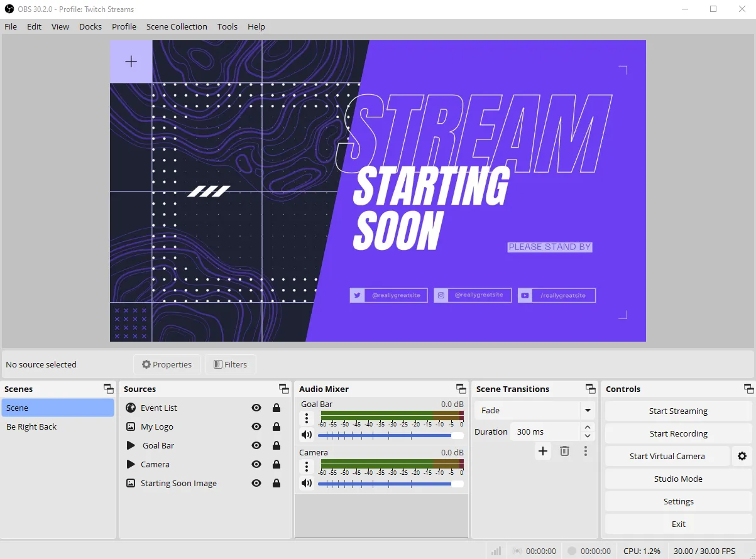This screenshot has height=559, width=756.
Task: Open the Scene Collection menu
Action: [177, 26]
